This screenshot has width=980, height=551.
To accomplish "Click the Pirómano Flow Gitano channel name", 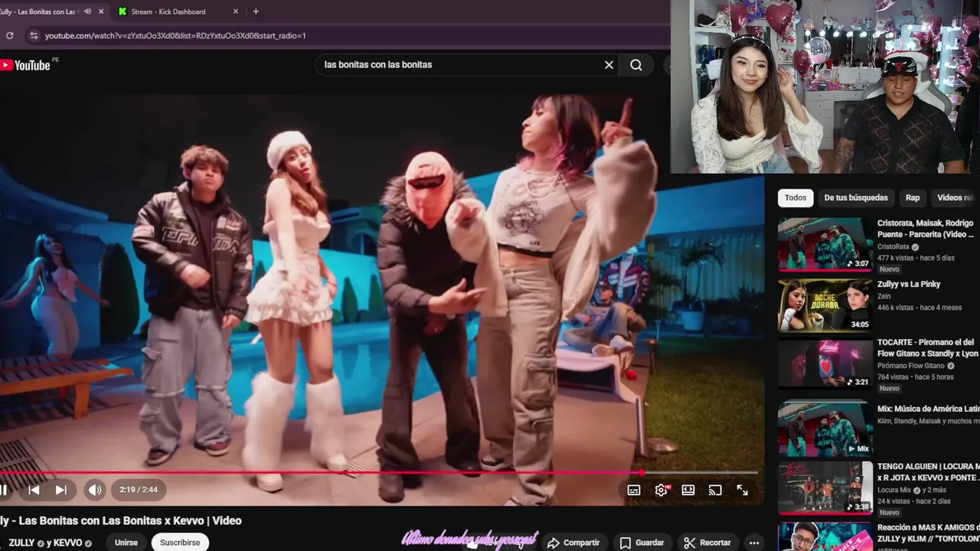I will coord(913,366).
